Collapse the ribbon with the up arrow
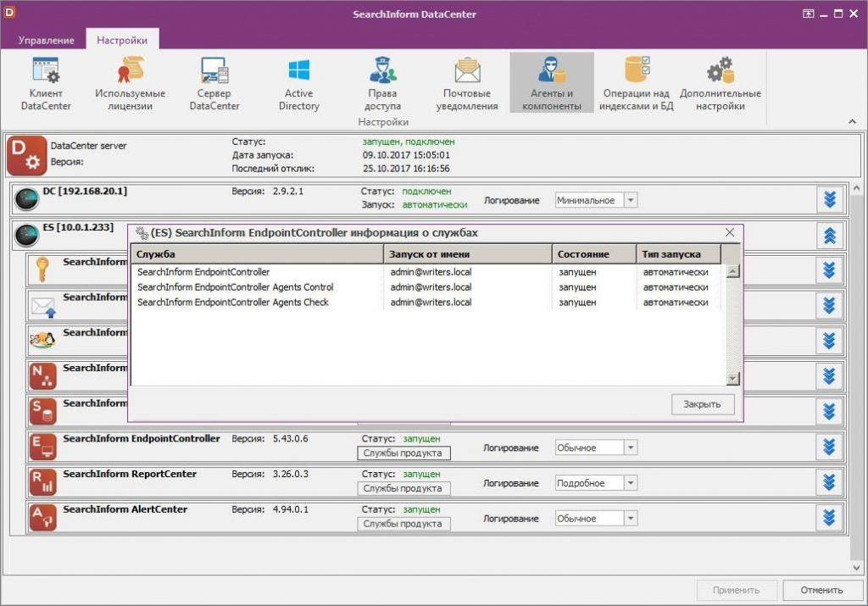The width and height of the screenshot is (868, 606). pos(852,121)
